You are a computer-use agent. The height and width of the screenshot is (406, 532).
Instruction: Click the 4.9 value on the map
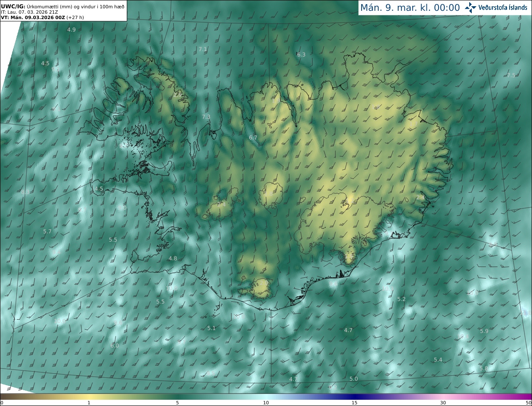pyautogui.click(x=71, y=29)
